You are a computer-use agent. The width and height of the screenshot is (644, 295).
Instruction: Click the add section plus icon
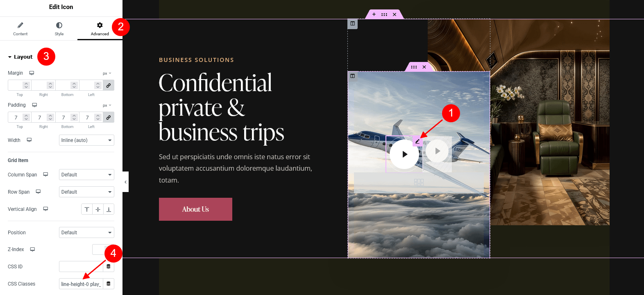[374, 14]
